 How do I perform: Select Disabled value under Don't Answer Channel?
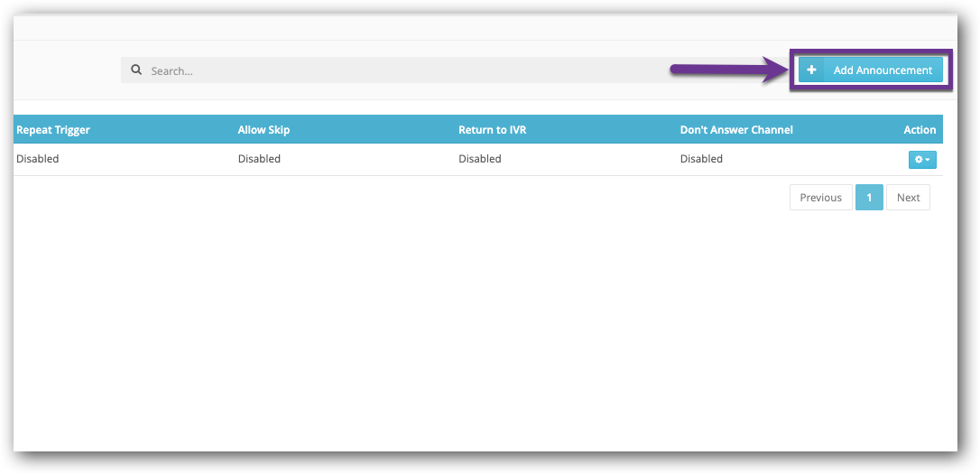coord(701,159)
